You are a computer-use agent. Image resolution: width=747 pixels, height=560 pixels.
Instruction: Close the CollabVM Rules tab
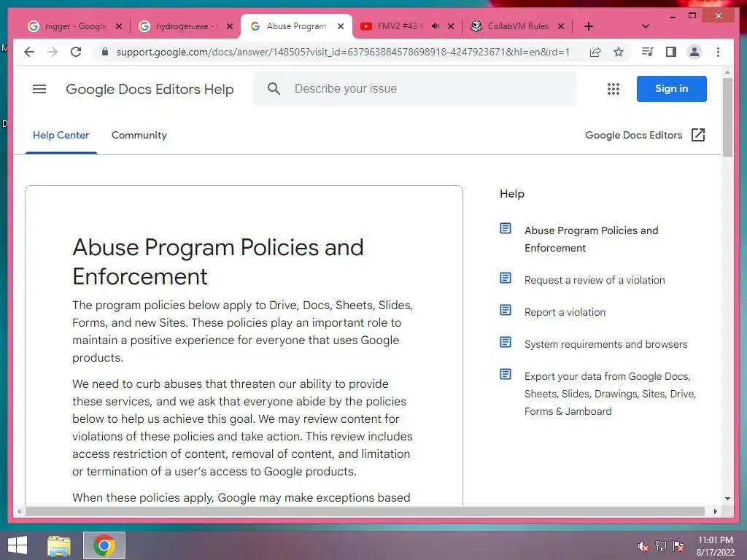coord(561,26)
